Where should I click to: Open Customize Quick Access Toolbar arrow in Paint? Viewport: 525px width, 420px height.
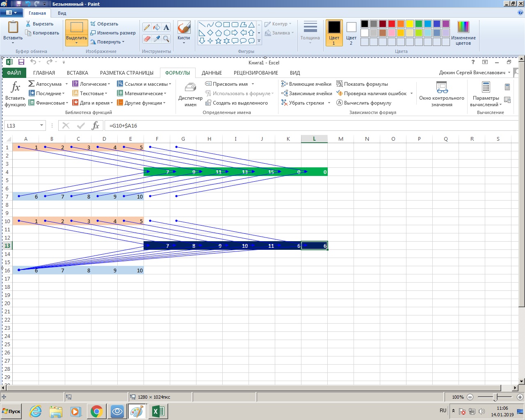coord(45,4)
